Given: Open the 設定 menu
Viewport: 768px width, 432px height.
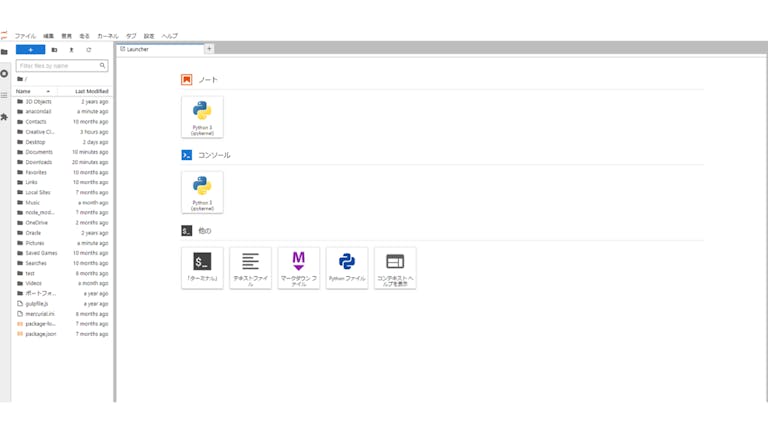Looking at the screenshot, I should (x=149, y=36).
